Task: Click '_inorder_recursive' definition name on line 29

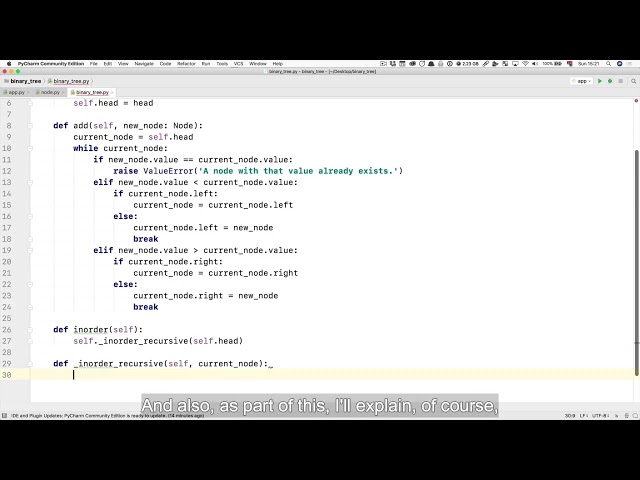Action: click(x=118, y=364)
